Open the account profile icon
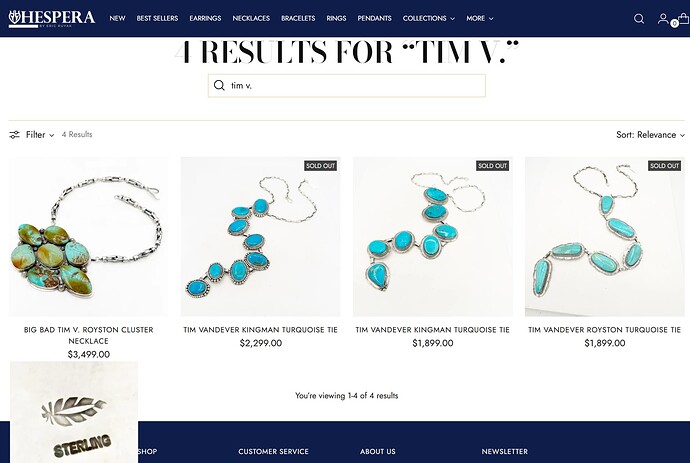This screenshot has height=463, width=690. [663, 18]
